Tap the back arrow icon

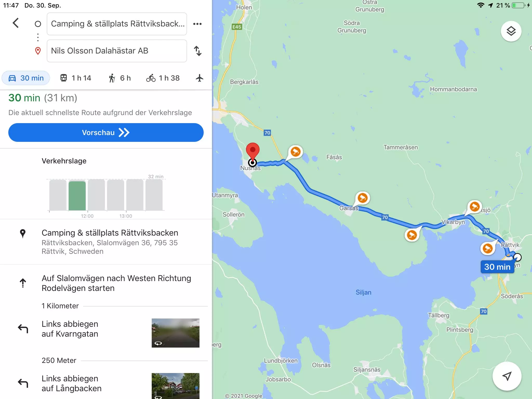(16, 23)
